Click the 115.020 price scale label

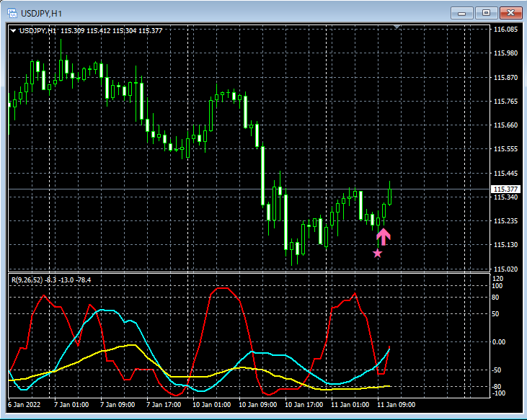[x=505, y=269]
